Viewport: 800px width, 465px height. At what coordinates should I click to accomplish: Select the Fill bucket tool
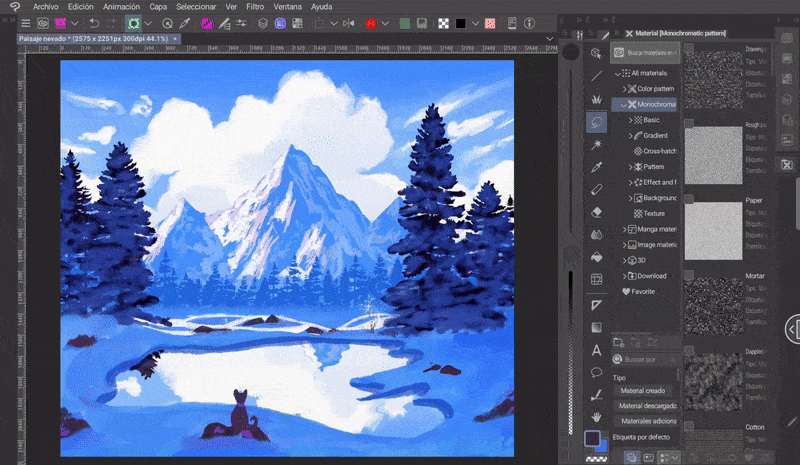(596, 257)
